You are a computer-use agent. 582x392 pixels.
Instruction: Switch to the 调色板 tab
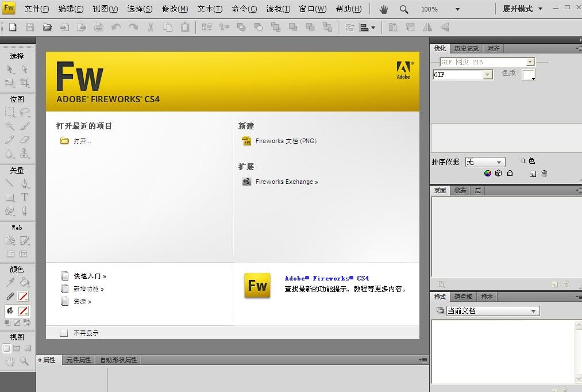click(463, 297)
